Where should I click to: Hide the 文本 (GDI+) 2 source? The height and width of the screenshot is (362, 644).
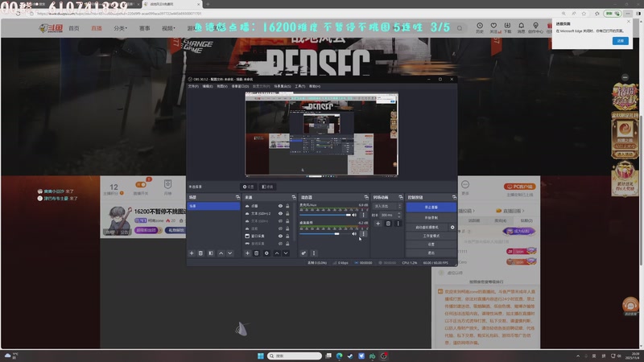(x=280, y=213)
